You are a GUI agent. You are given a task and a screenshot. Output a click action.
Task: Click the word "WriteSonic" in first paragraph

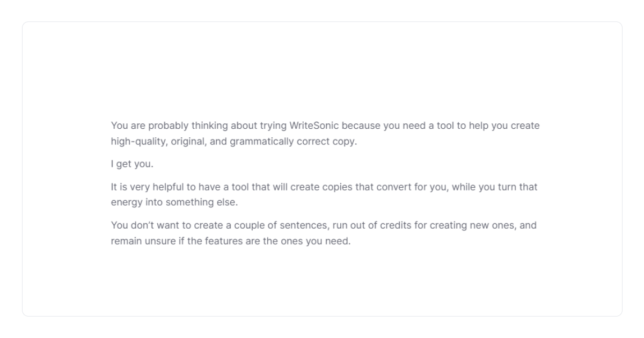314,126
